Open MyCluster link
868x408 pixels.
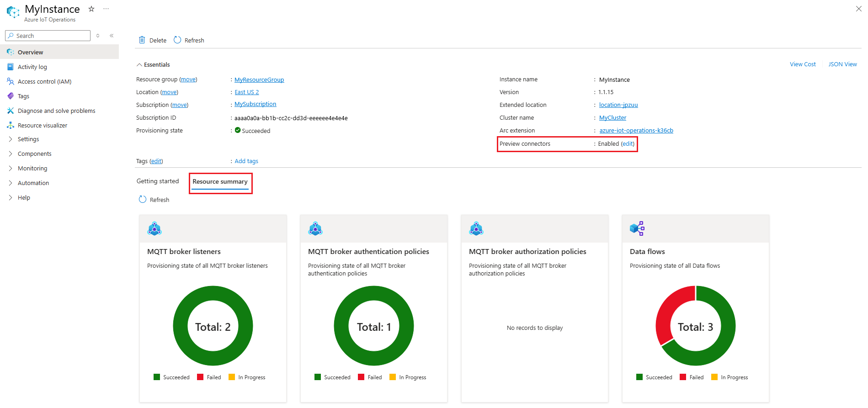click(612, 117)
